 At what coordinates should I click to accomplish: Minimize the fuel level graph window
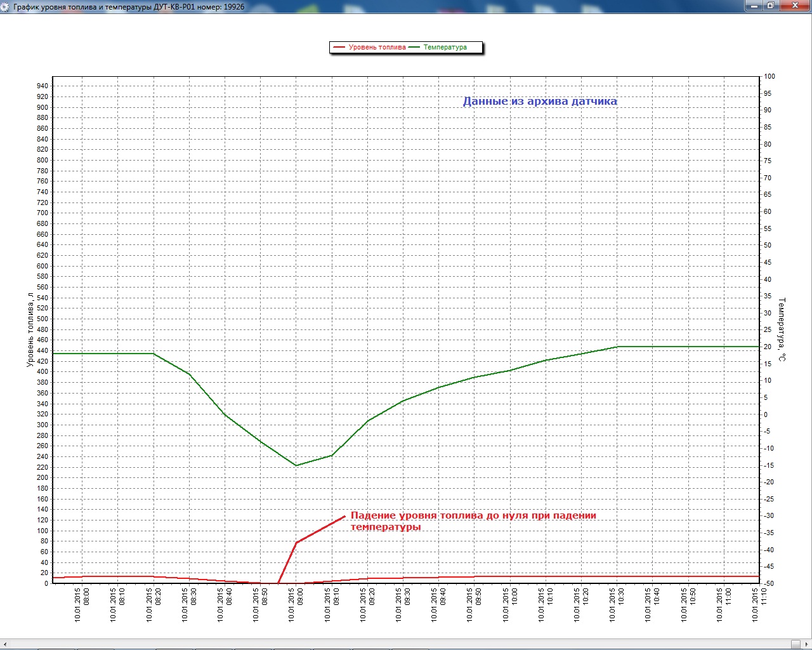pyautogui.click(x=752, y=6)
